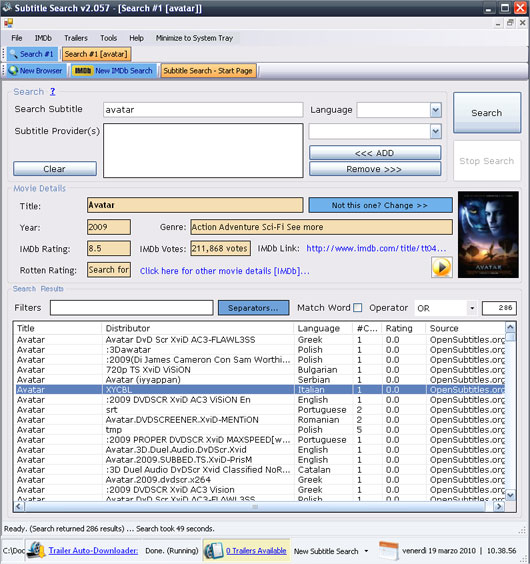
Task: Click the Search #1 toolbar button
Action: coord(32,54)
